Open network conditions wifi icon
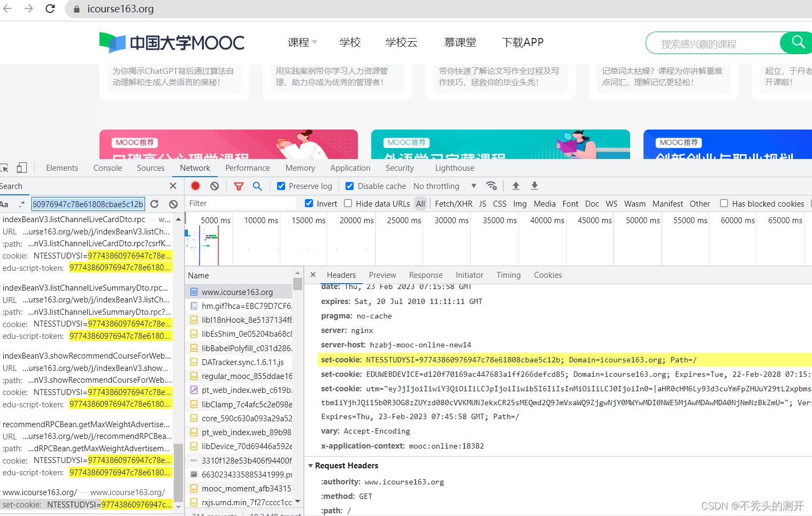812x516 pixels. tap(491, 186)
